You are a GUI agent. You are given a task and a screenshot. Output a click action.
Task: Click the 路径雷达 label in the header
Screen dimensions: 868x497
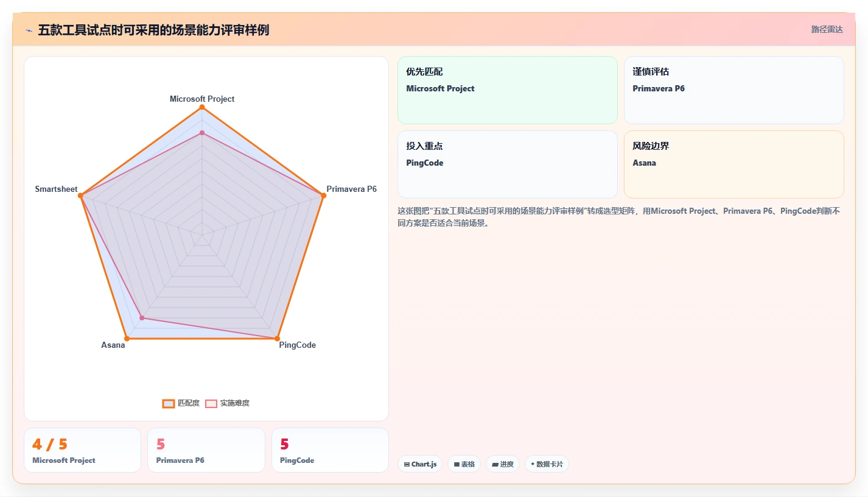(x=827, y=30)
